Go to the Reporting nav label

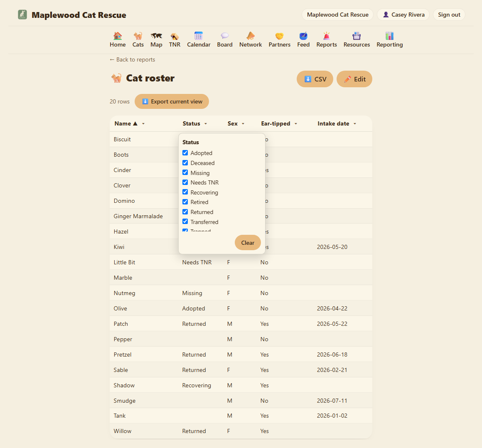[389, 44]
